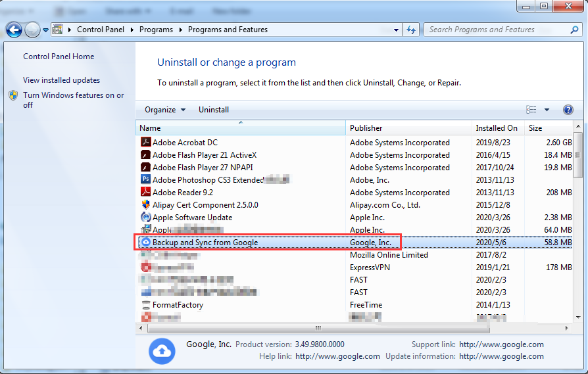
Task: Select Backup and Sync from Google text
Action: click(x=205, y=243)
